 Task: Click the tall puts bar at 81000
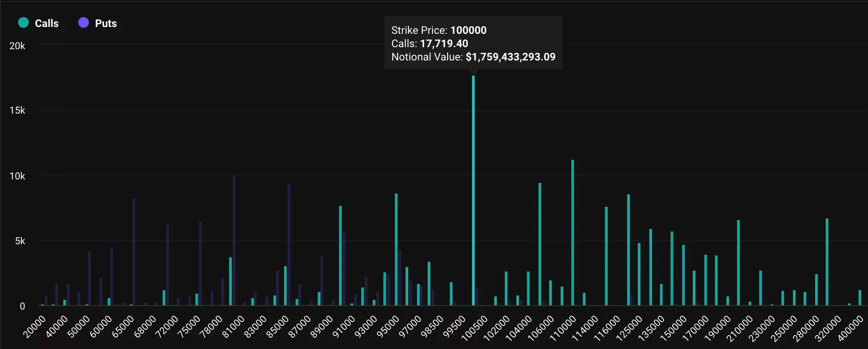(x=234, y=240)
